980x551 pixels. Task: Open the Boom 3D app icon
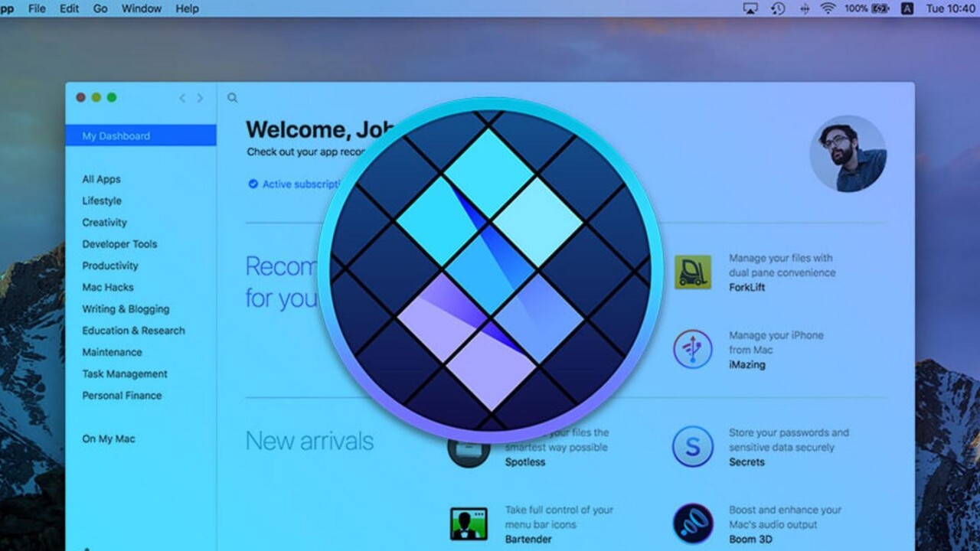point(692,523)
